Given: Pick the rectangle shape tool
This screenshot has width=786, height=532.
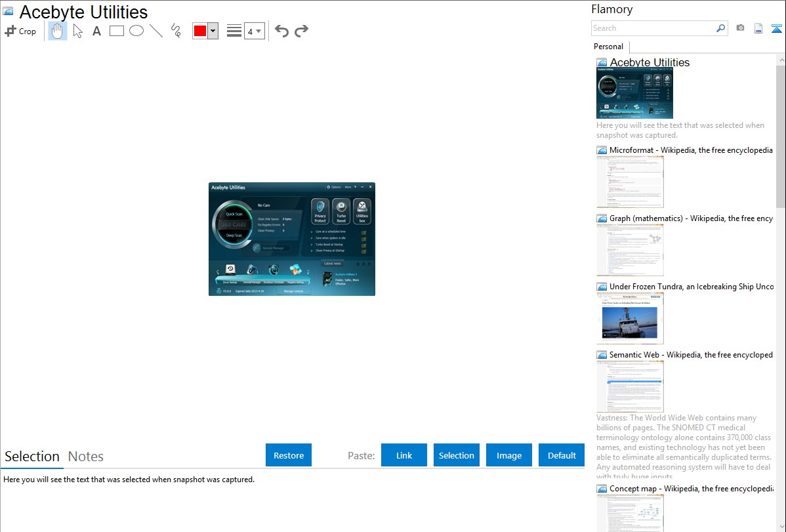Looking at the screenshot, I should coord(117,31).
